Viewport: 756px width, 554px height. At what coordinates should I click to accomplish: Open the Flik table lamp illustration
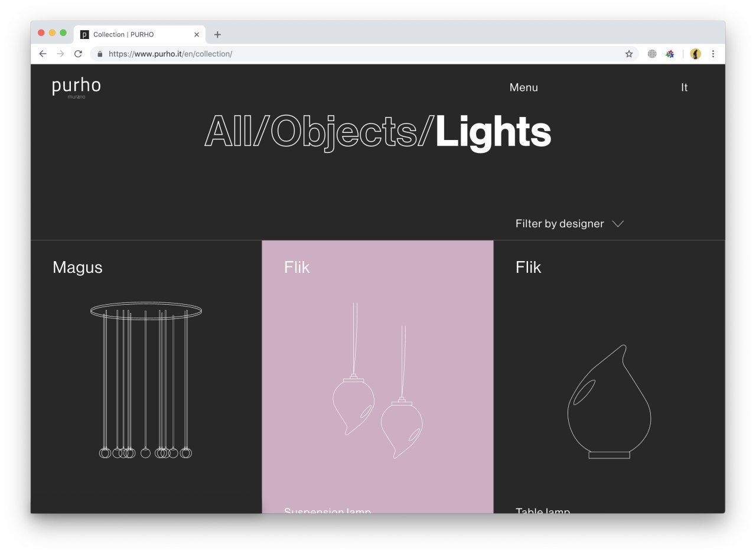[x=609, y=402]
